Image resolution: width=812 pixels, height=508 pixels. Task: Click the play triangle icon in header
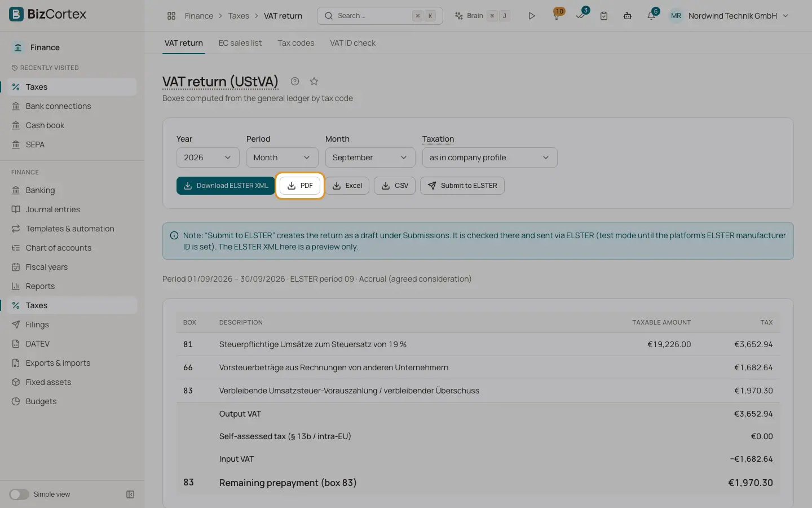tap(532, 16)
